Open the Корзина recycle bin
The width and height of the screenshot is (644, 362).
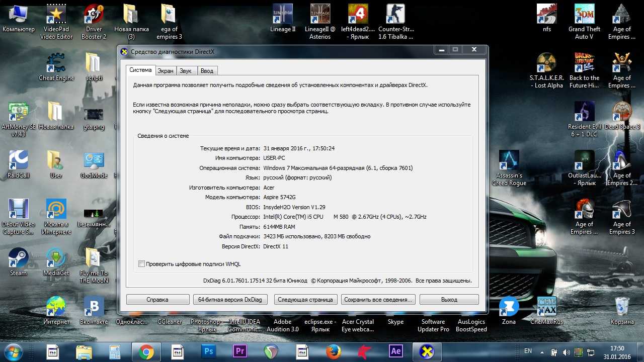click(622, 311)
